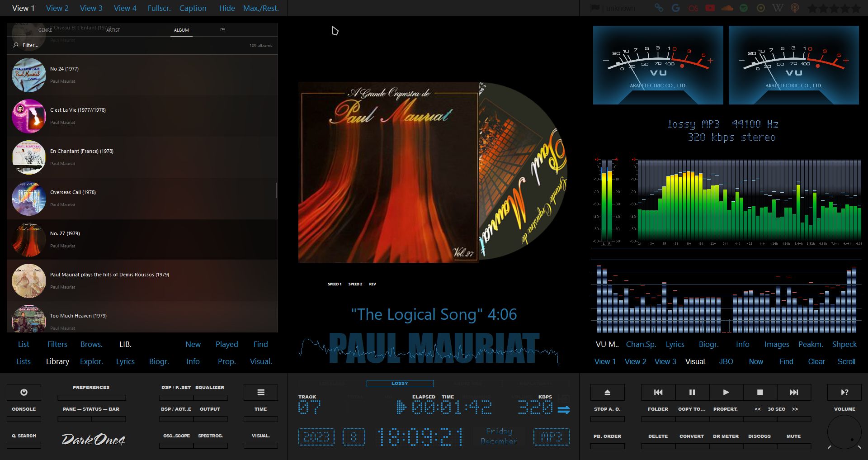Click the blue shuffle arrows icon near KBPS

pos(564,410)
